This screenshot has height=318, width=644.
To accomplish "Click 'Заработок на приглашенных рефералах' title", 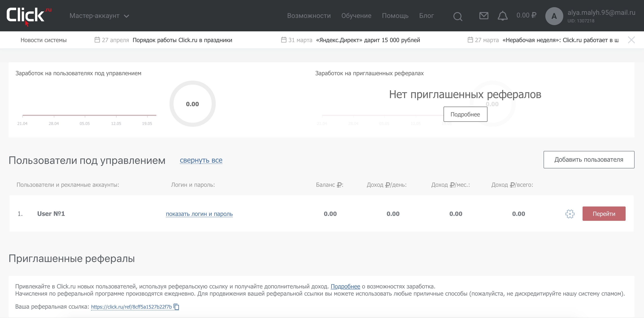I will pos(369,73).
